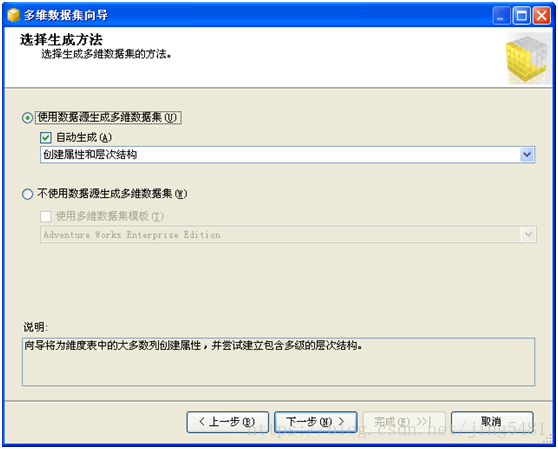The height and width of the screenshot is (449, 558).
Task: Minimize the 多维数据集向导 window
Action: coord(502,16)
